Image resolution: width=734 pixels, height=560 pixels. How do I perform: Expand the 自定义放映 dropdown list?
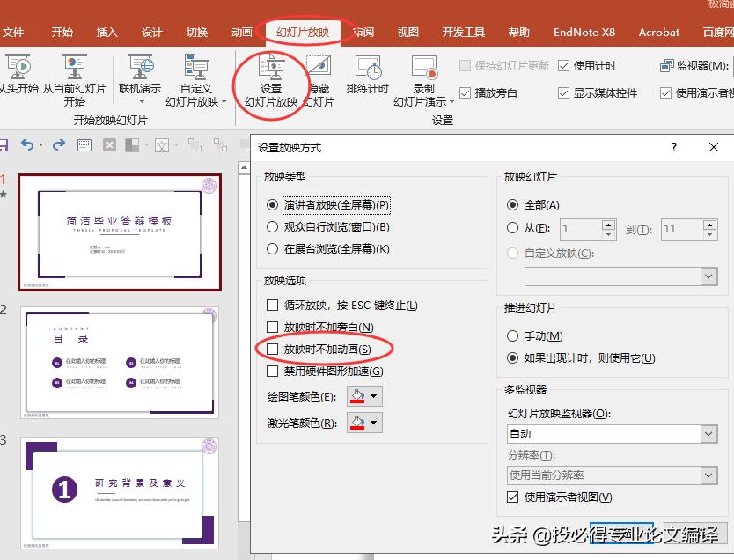(x=708, y=276)
